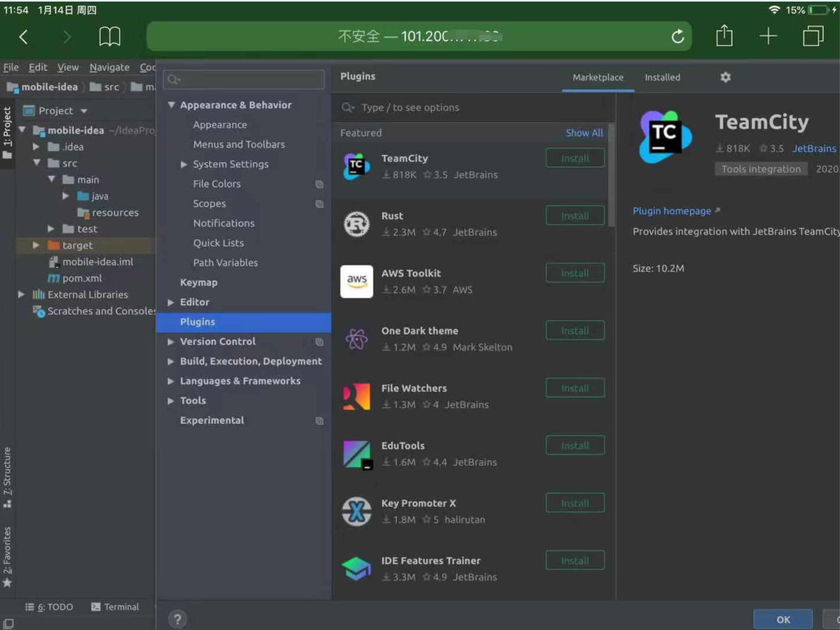The image size is (840, 630).
Task: Click the File Colors project-level icon
Action: (319, 184)
